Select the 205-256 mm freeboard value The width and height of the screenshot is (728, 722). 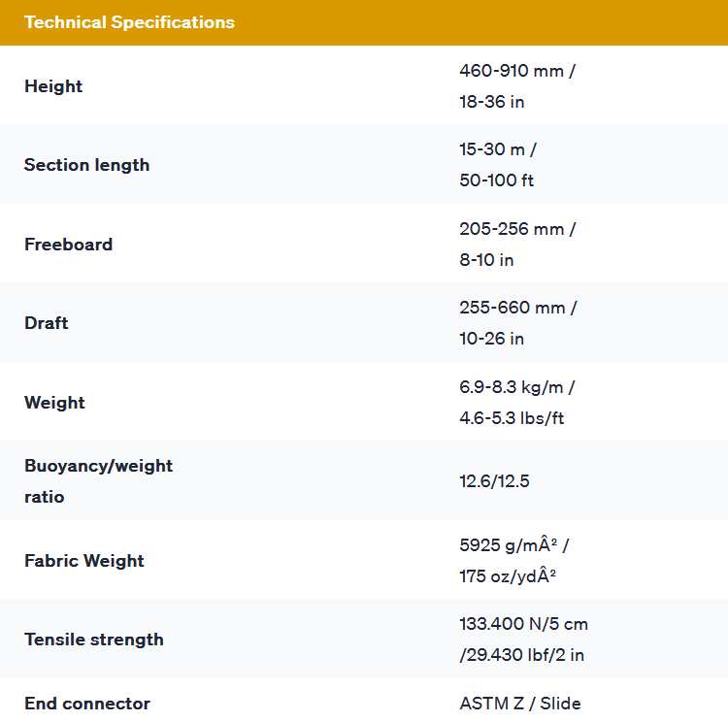[517, 229]
